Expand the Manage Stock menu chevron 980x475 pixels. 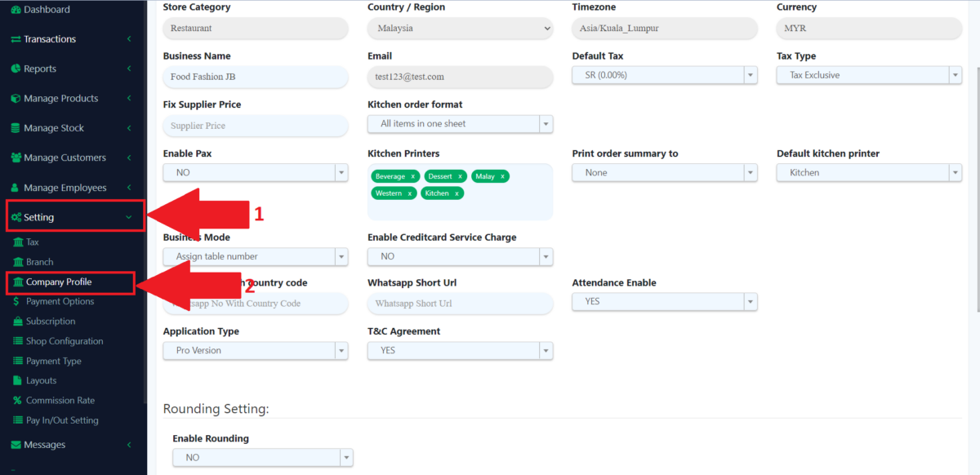tap(129, 128)
